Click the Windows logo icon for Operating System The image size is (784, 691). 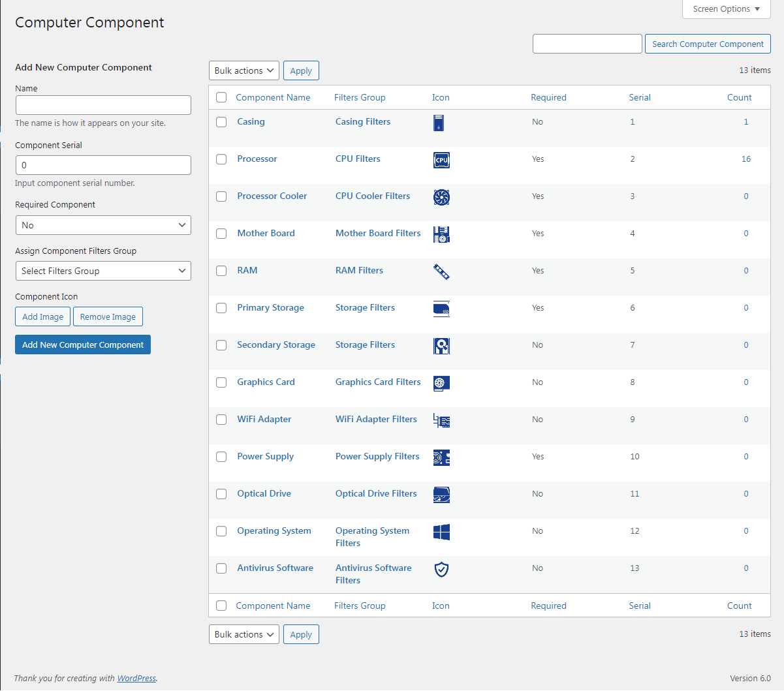441,532
